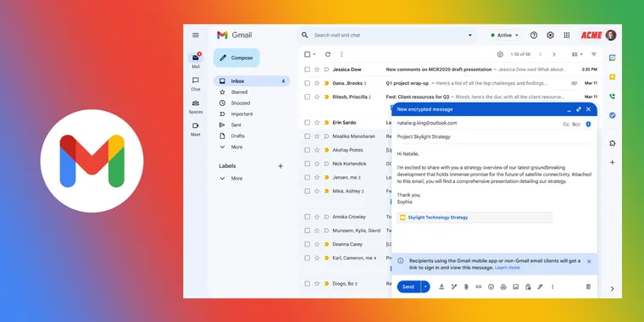Star the Diogo, Bo email
This screenshot has width=644, height=322.
(x=317, y=283)
